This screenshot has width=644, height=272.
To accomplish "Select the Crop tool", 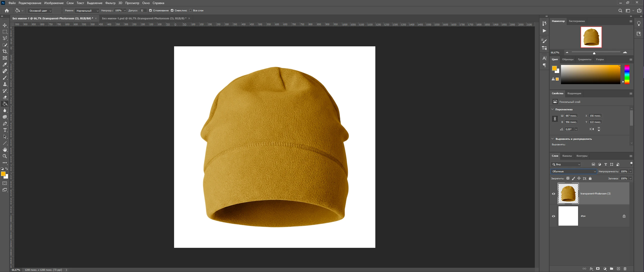I will point(5,51).
